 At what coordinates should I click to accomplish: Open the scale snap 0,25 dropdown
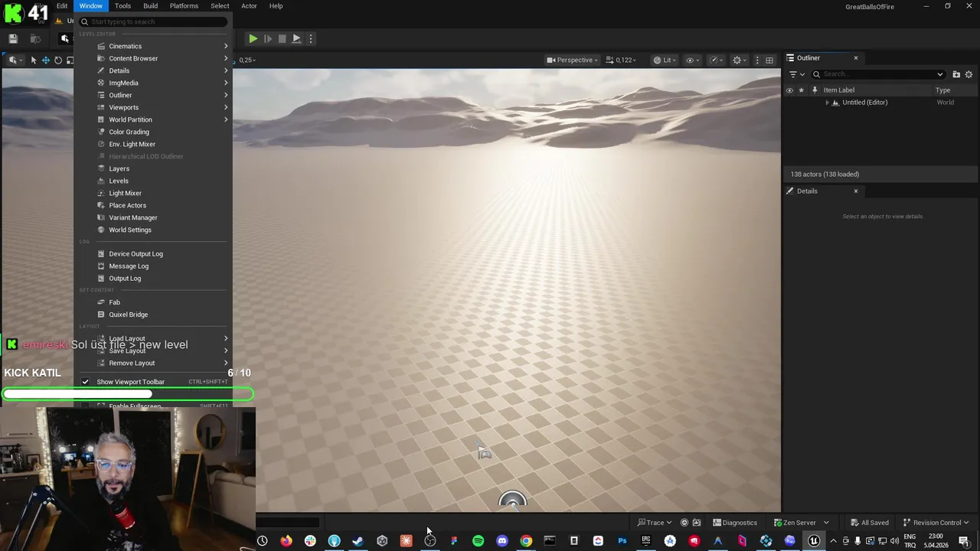tap(247, 60)
